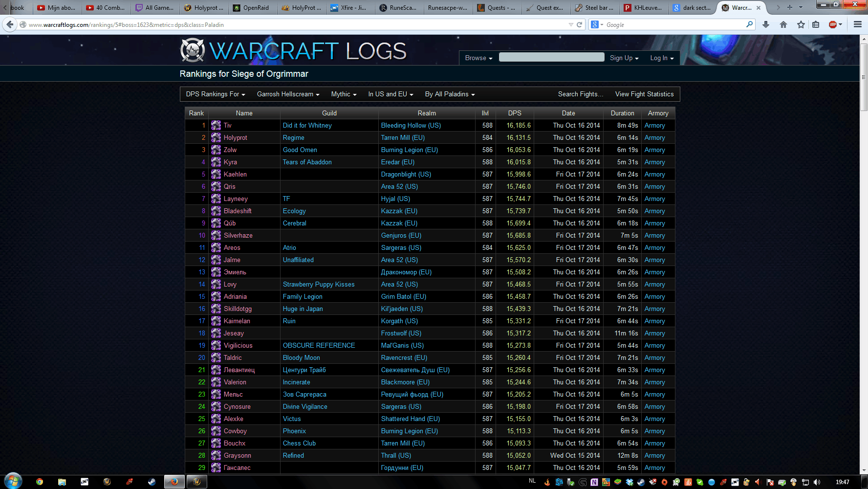Open the Tears of Abaddon guild link
868x489 pixels.
(x=307, y=162)
